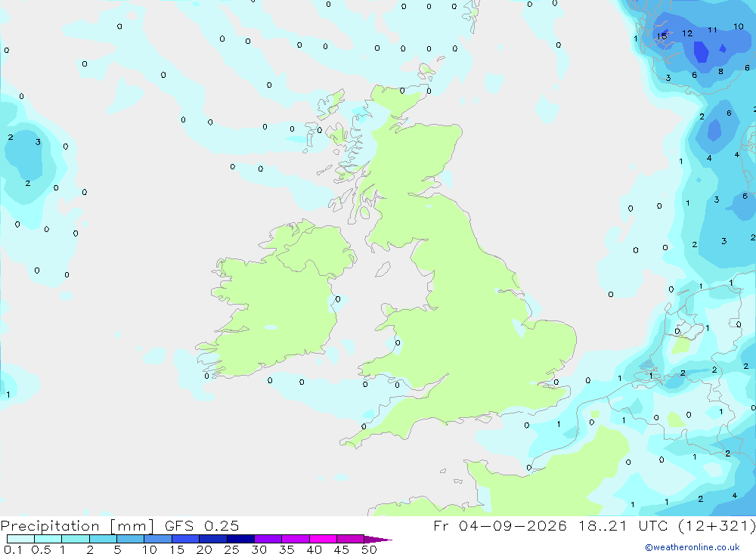Screen dimensions: 756x554
Task: Select the dark navy swatch between 25 and 30
Action: click(240, 539)
